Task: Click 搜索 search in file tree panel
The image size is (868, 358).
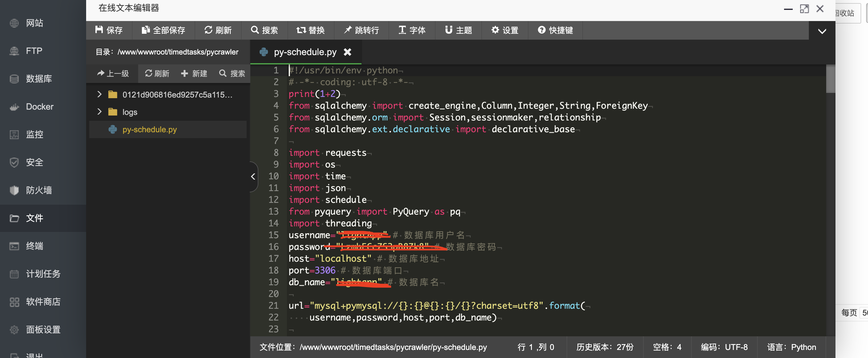Action: point(232,73)
